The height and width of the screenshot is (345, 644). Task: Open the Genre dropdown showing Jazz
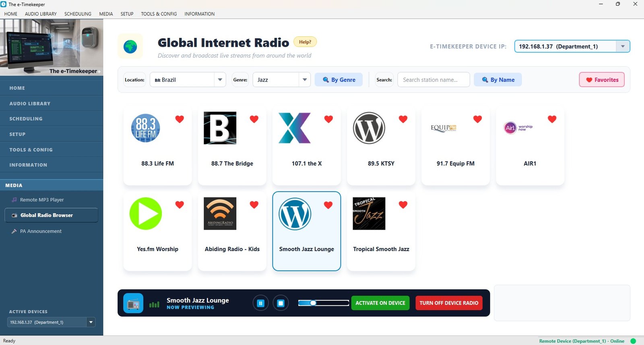pyautogui.click(x=282, y=80)
